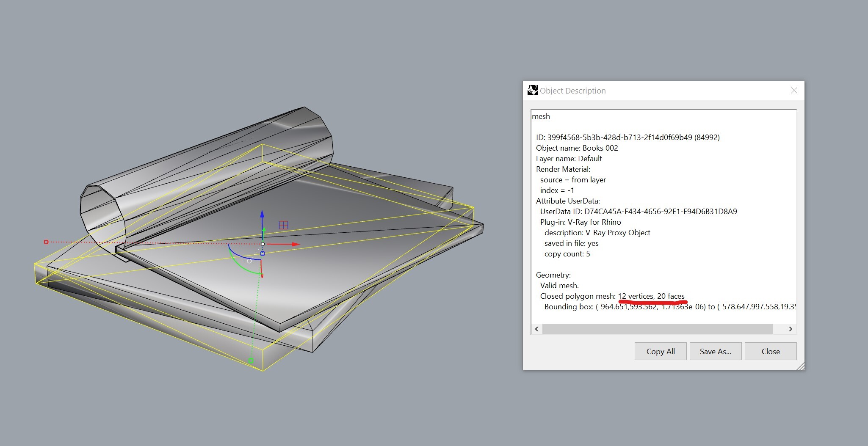Click the 'Geometry:' heading line
Screen dimensions: 868x446
tap(553, 275)
